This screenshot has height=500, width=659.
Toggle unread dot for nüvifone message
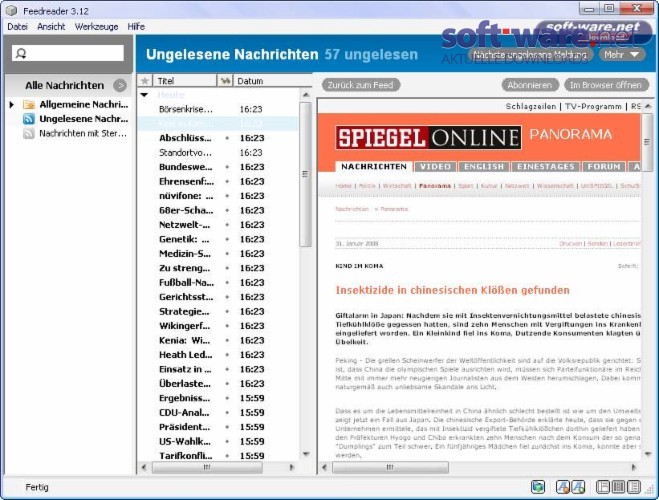[x=227, y=196]
